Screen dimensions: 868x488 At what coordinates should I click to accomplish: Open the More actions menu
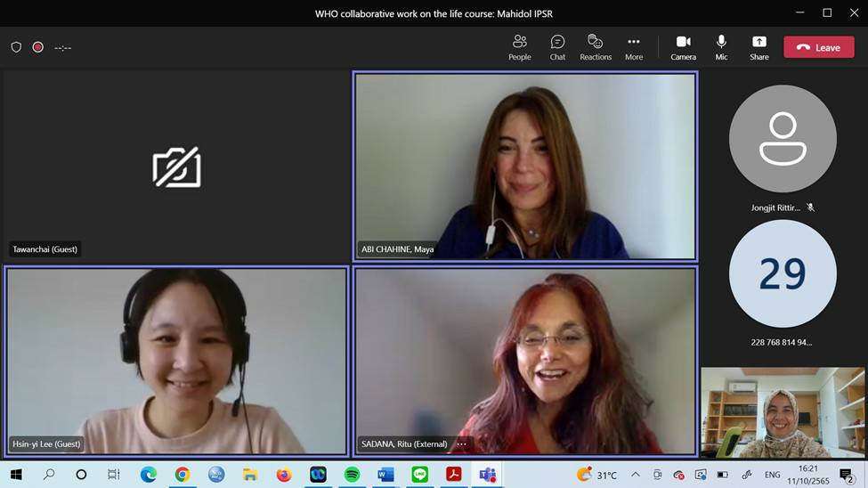point(634,47)
